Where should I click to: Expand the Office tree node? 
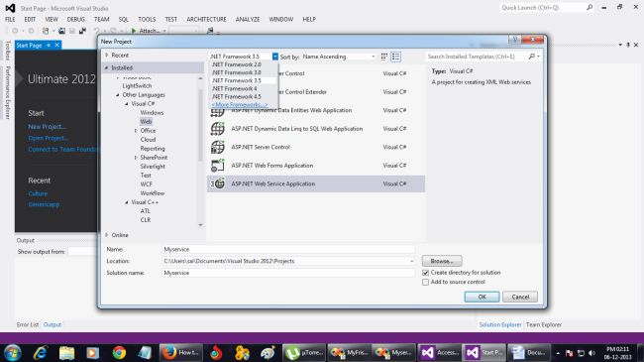coord(136,131)
